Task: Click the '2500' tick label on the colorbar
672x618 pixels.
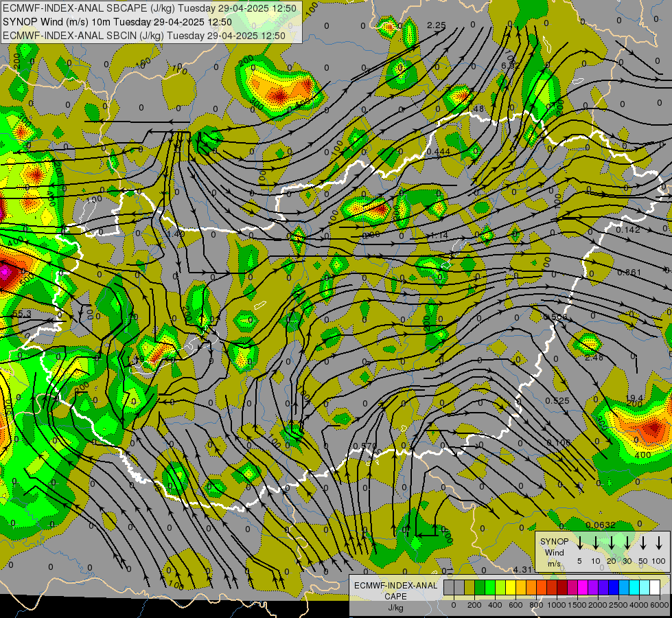Action: click(x=618, y=605)
